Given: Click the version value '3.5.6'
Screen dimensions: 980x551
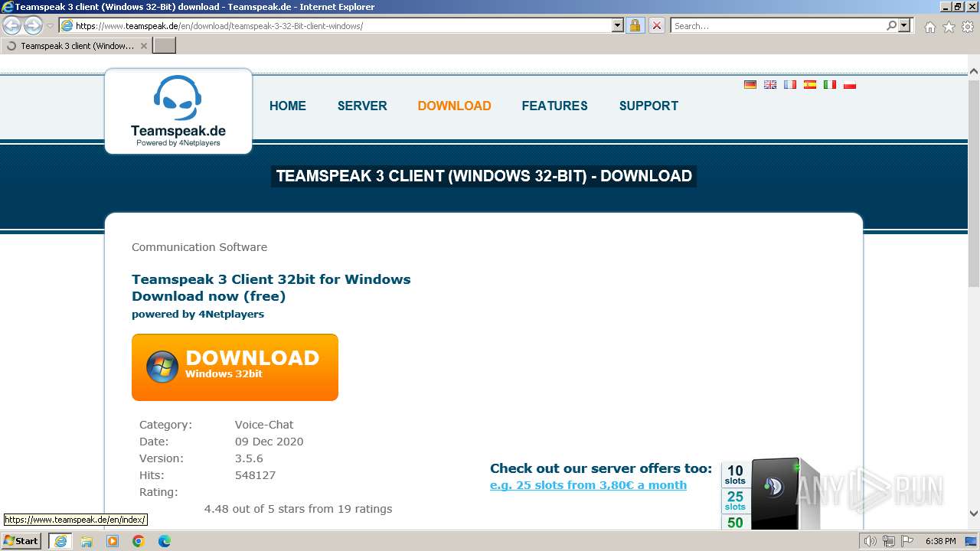Looking at the screenshot, I should click(249, 458).
